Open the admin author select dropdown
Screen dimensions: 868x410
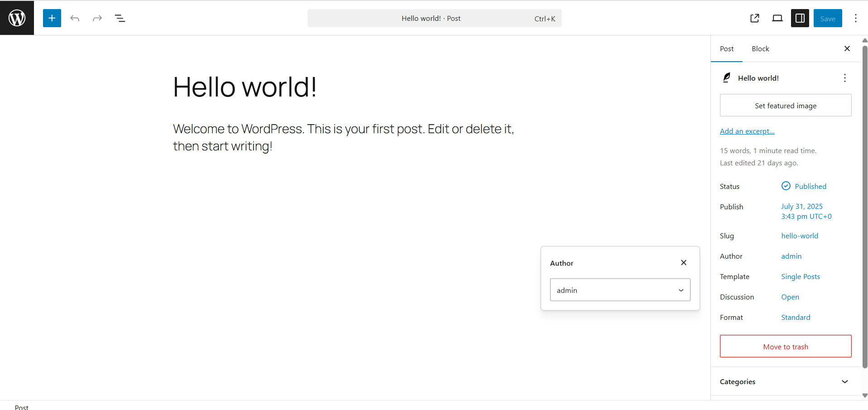[620, 290]
